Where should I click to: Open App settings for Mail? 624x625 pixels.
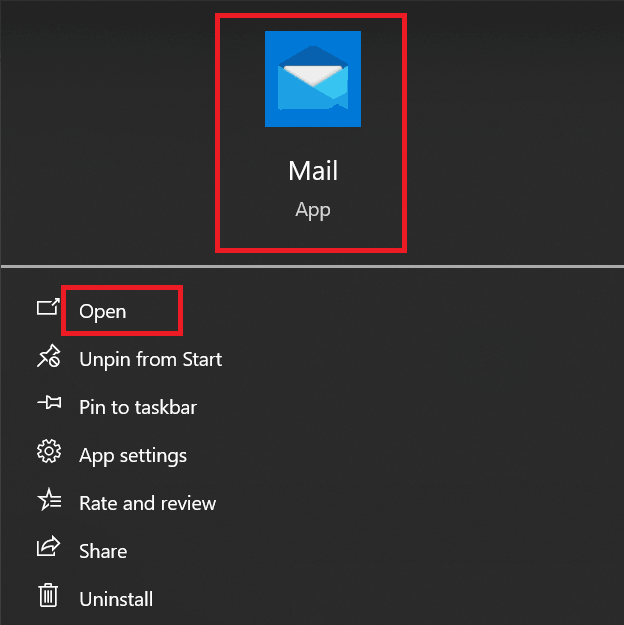pyautogui.click(x=133, y=456)
